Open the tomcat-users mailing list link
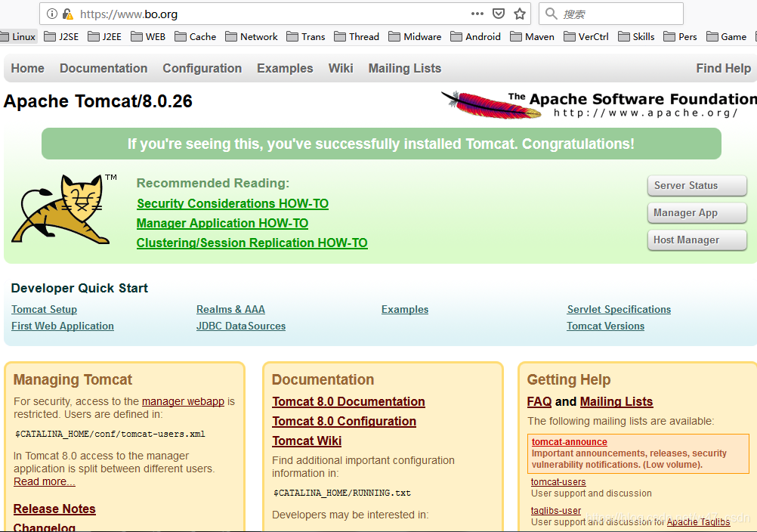 click(558, 482)
